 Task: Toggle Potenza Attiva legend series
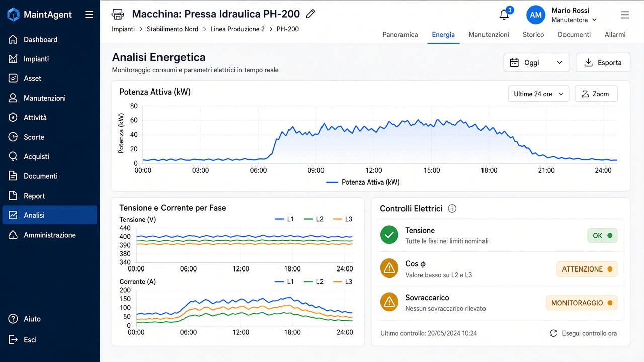(x=363, y=182)
